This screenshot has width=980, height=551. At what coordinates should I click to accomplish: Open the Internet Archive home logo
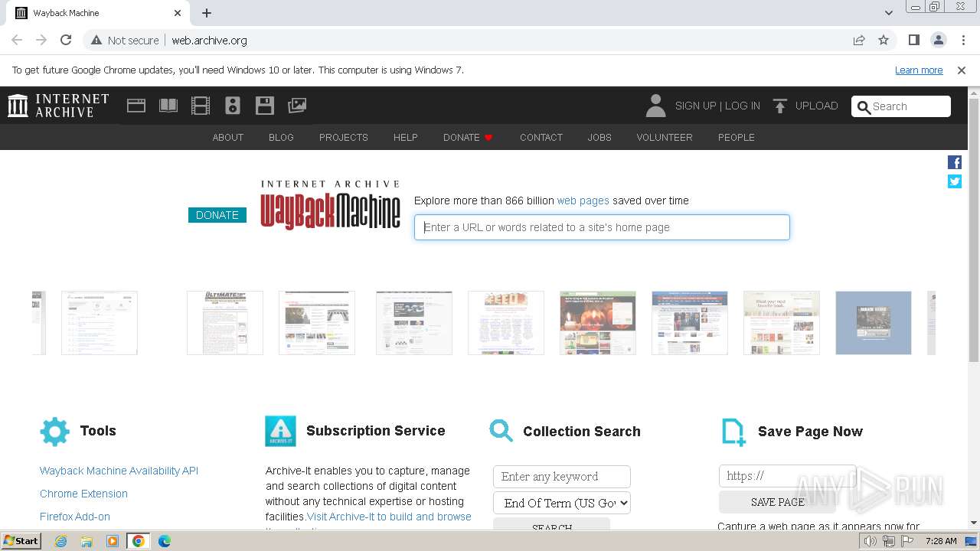[58, 106]
